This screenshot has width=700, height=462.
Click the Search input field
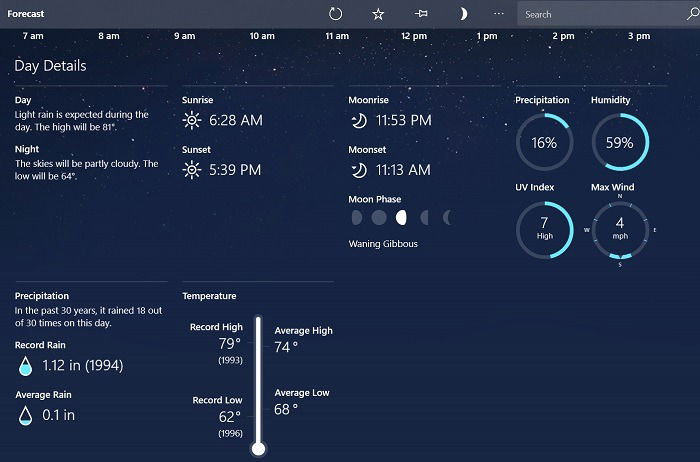(x=600, y=14)
